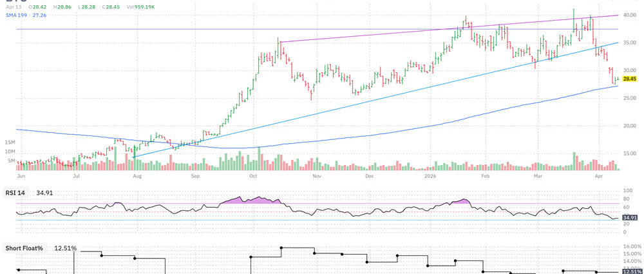Click the 40.00 price axis label
Screen dimensions: 644x274
[630, 15]
